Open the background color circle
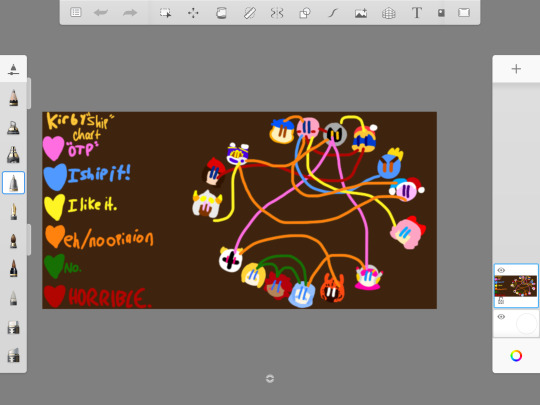540x405 pixels. point(527,323)
